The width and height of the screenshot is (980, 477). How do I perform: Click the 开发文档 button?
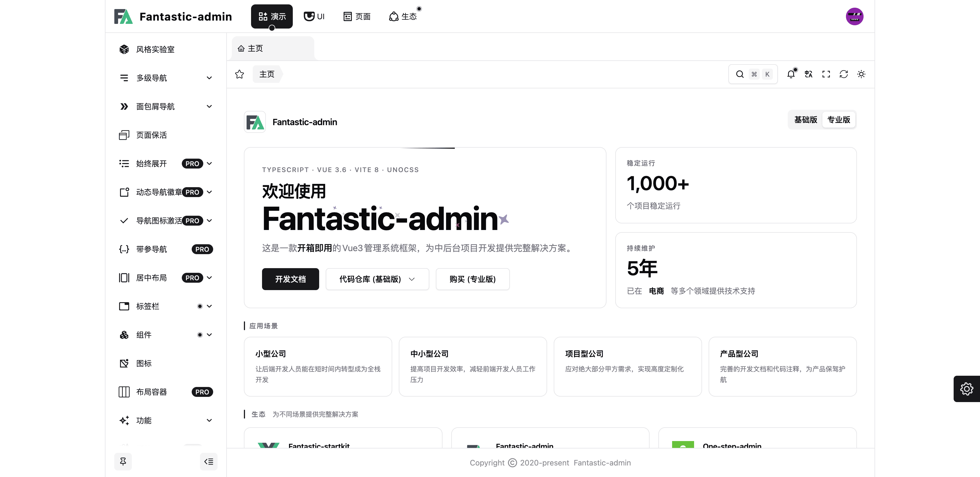coord(290,279)
